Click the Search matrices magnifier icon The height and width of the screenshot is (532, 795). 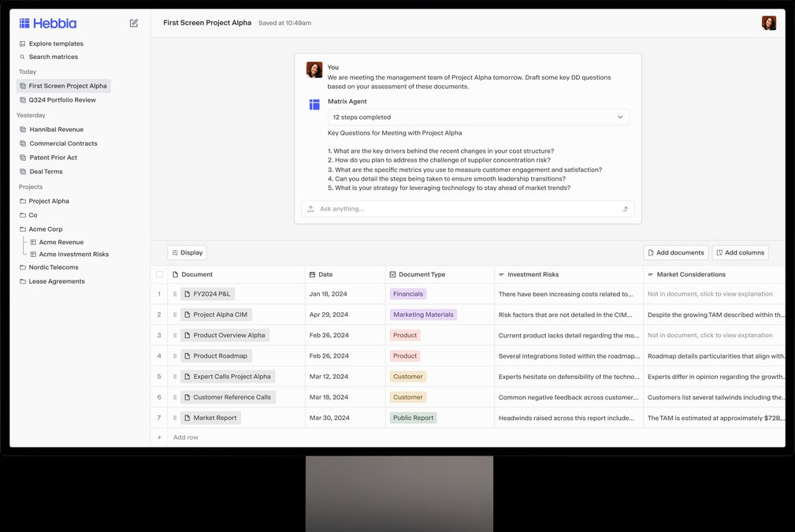tap(22, 57)
